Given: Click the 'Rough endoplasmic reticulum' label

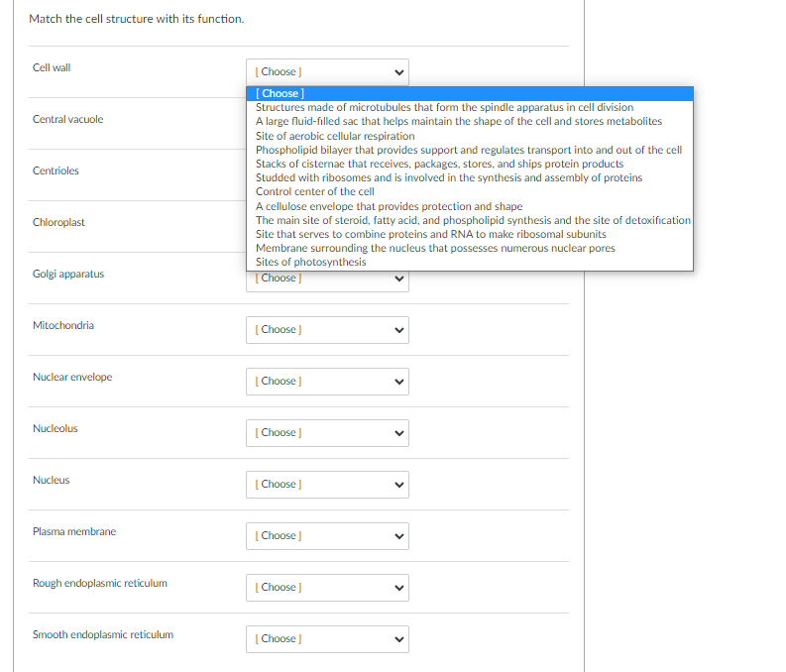Looking at the screenshot, I should [100, 584].
